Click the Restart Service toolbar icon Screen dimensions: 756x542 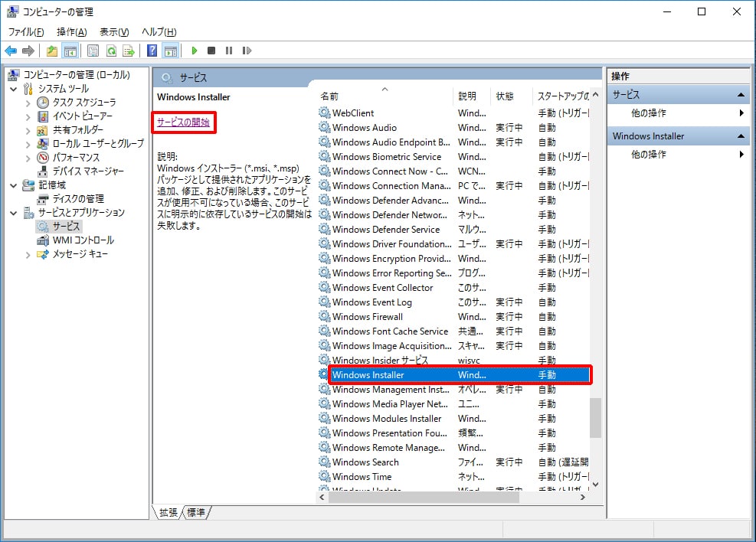click(247, 51)
